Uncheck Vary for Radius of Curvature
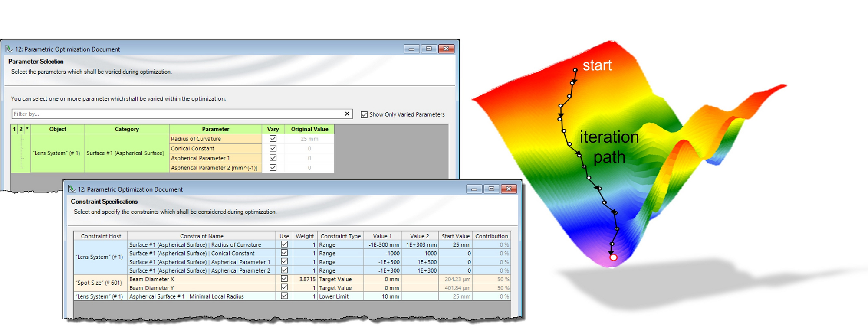868x329 pixels. (273, 139)
